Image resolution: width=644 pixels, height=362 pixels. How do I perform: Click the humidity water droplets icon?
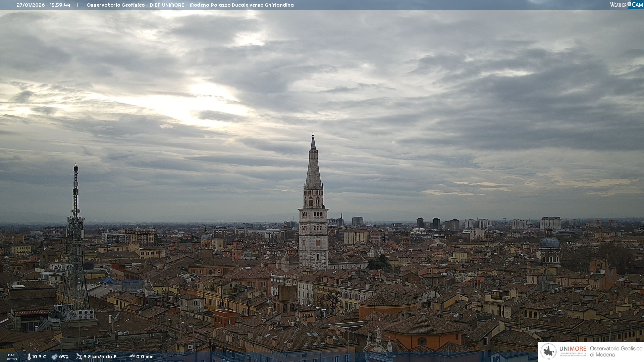(54, 357)
